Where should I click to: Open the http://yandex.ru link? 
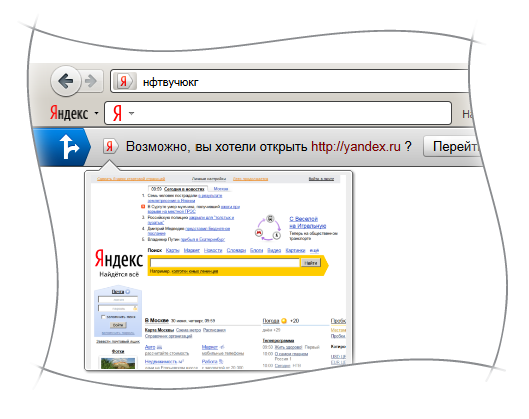coord(356,146)
